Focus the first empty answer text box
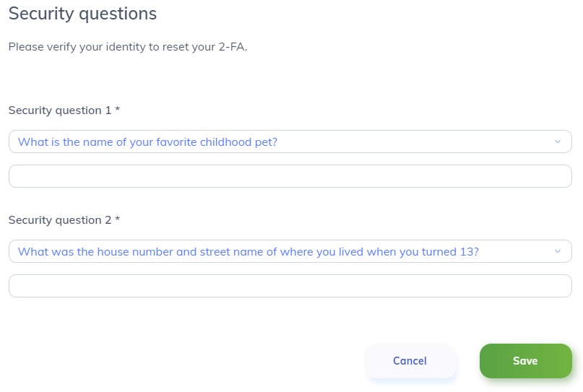This screenshot has height=392, width=583. click(x=289, y=176)
